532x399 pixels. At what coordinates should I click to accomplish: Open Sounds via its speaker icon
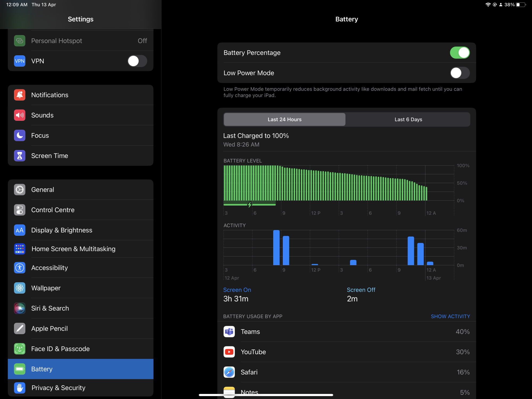pos(20,115)
